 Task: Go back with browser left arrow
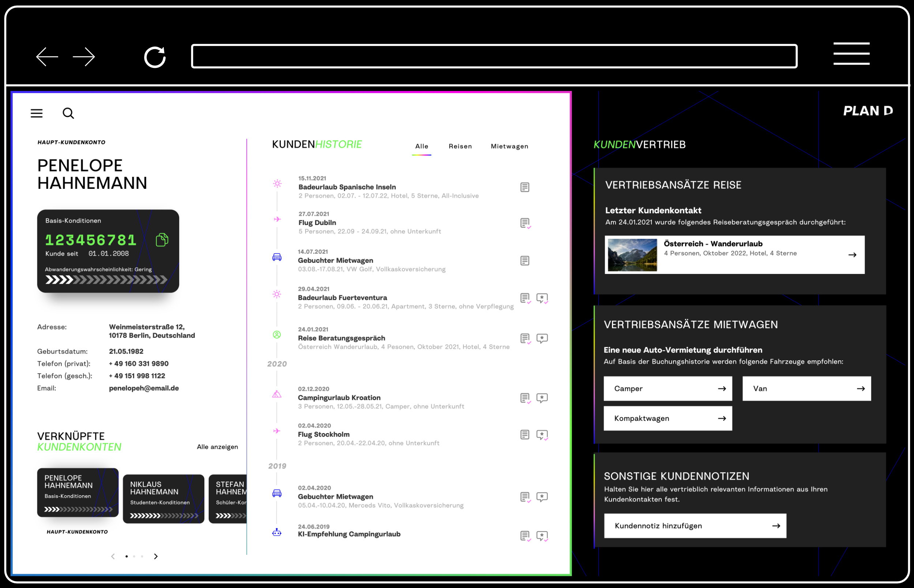47,57
